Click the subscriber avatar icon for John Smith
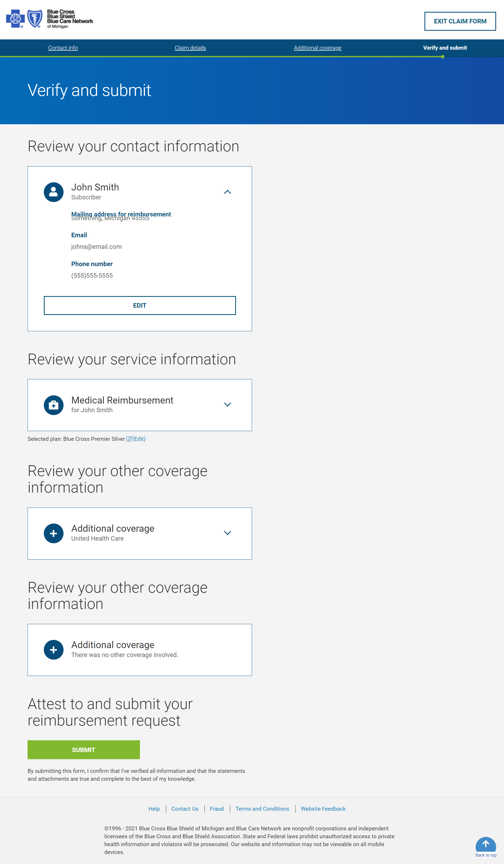The width and height of the screenshot is (504, 864). point(54,192)
